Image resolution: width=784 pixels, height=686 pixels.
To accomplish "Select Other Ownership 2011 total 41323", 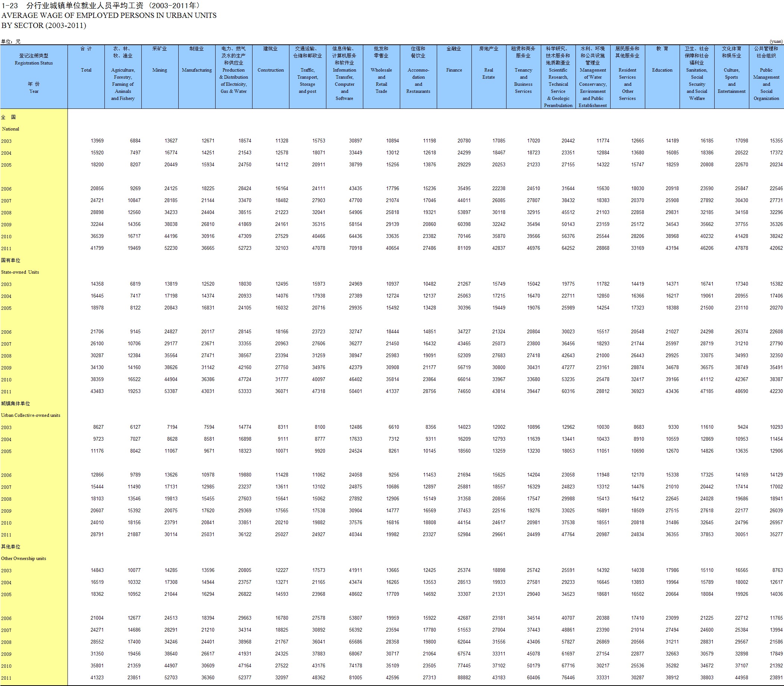I will pos(97,677).
